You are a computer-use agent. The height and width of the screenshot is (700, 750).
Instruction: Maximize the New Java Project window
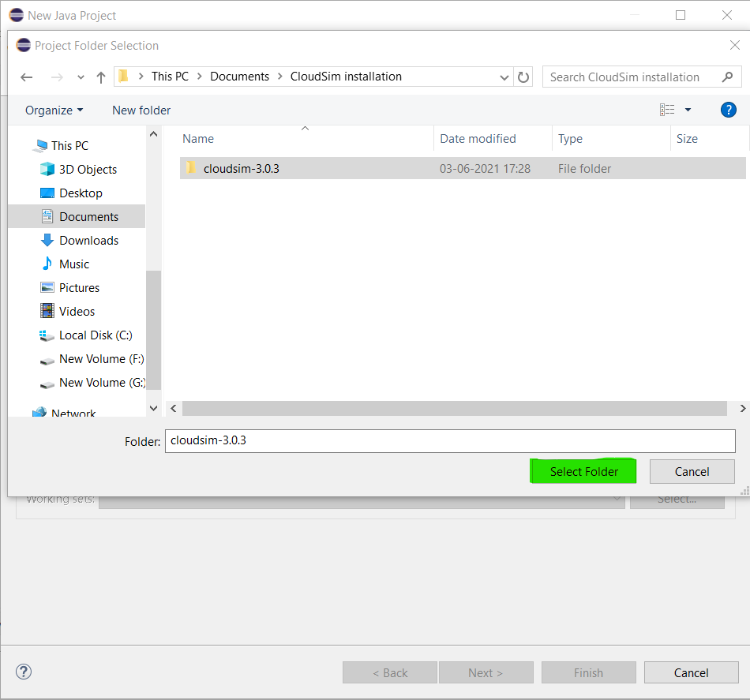(681, 15)
